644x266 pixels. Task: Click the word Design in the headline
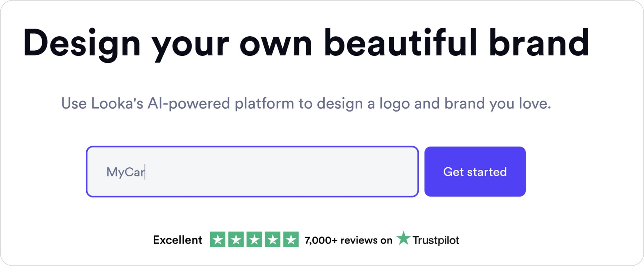click(82, 44)
